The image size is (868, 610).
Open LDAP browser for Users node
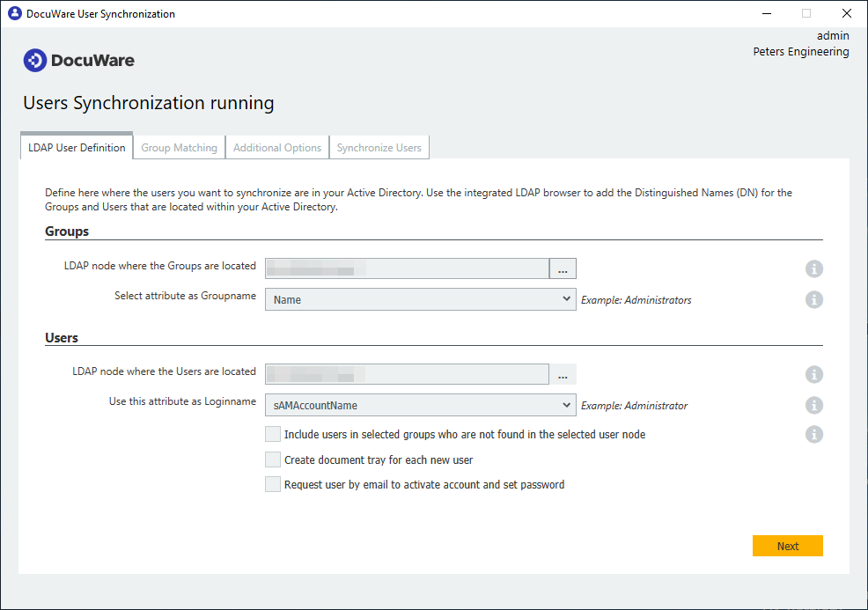(x=563, y=375)
